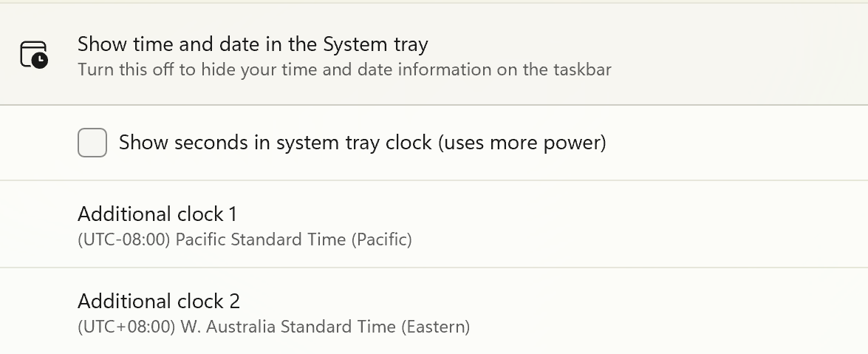Click the (UTC-08:00) offset text
868x354 pixels.
point(124,240)
